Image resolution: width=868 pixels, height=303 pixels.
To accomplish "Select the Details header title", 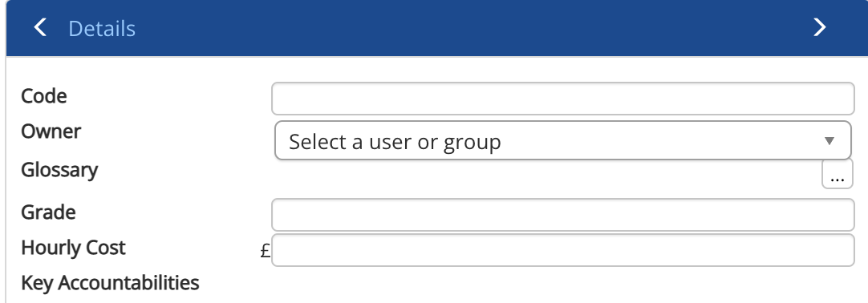I will (x=102, y=28).
